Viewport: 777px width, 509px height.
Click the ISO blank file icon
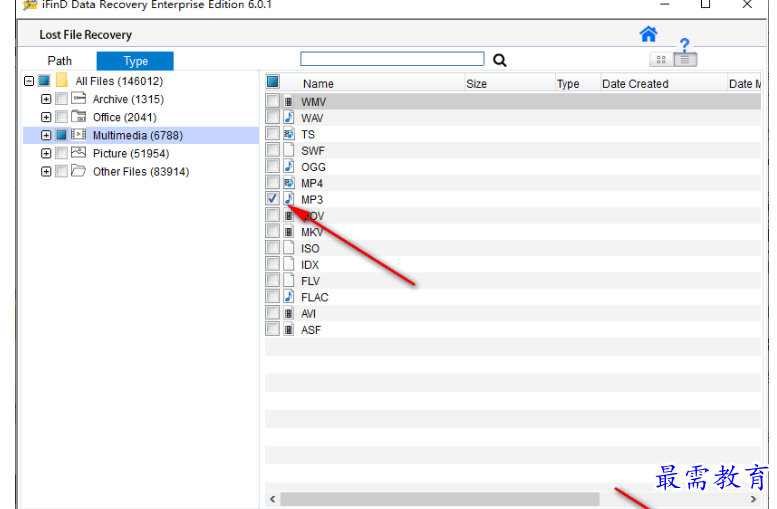point(289,248)
